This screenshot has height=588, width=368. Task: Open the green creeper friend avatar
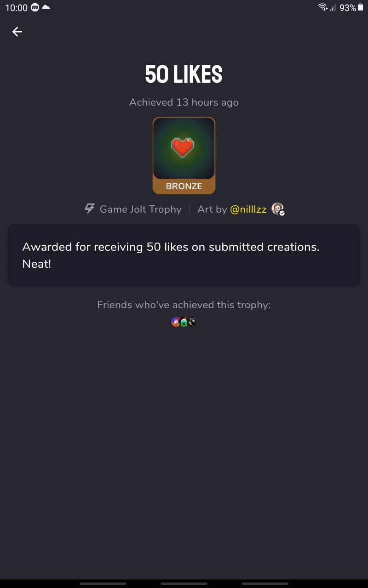(184, 322)
